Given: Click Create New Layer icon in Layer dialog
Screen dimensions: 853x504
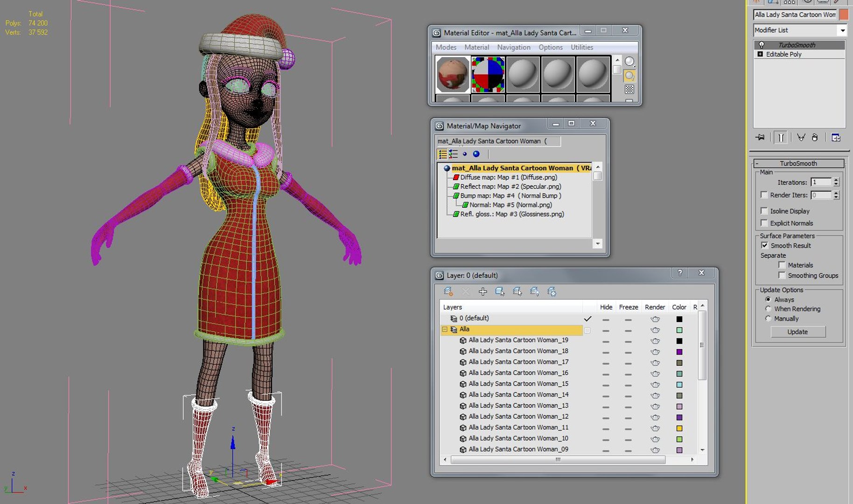Looking at the screenshot, I should coord(448,292).
